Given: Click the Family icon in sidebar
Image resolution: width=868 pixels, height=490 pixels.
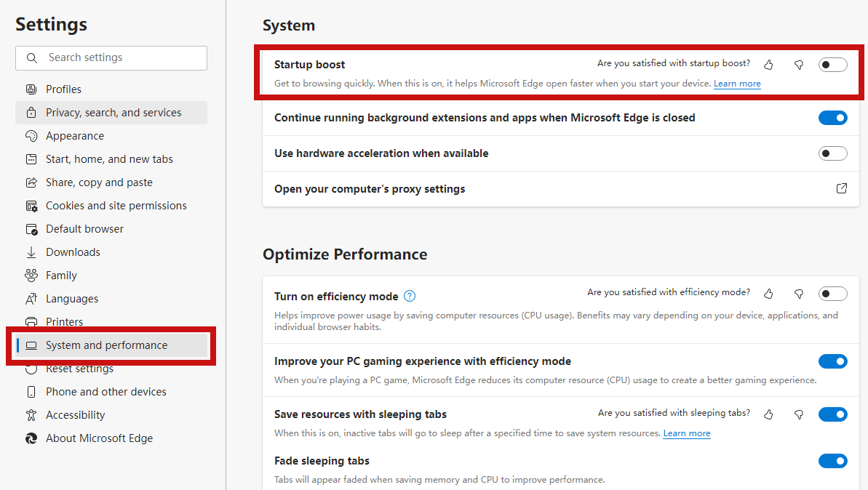Looking at the screenshot, I should [x=31, y=276].
